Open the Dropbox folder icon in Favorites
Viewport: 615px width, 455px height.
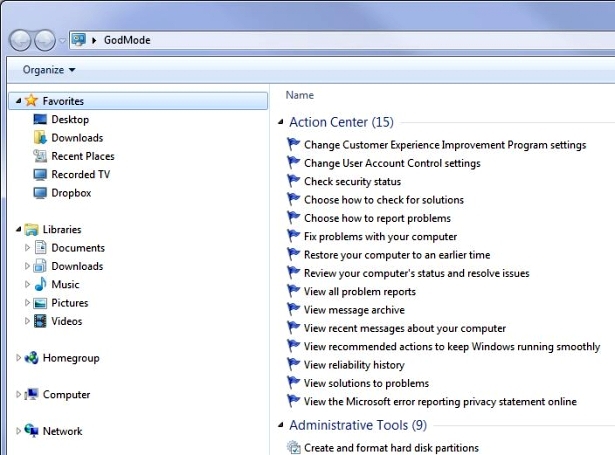pos(41,193)
